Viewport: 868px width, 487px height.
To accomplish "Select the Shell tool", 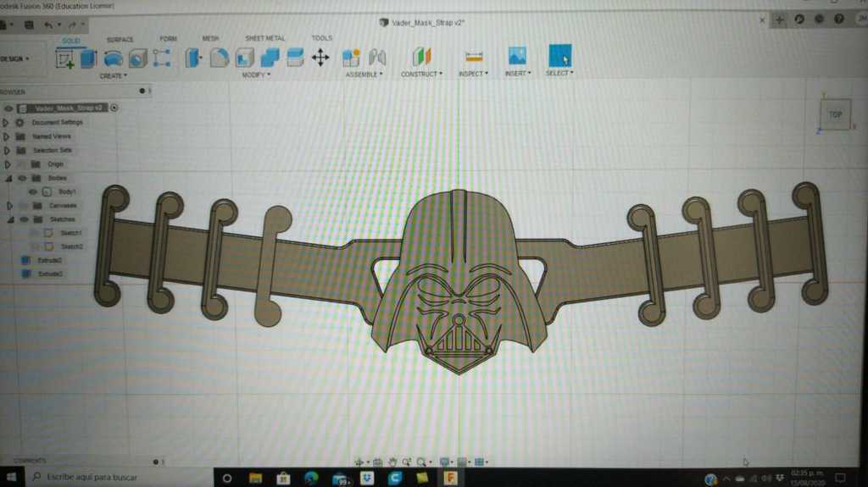I will [245, 58].
